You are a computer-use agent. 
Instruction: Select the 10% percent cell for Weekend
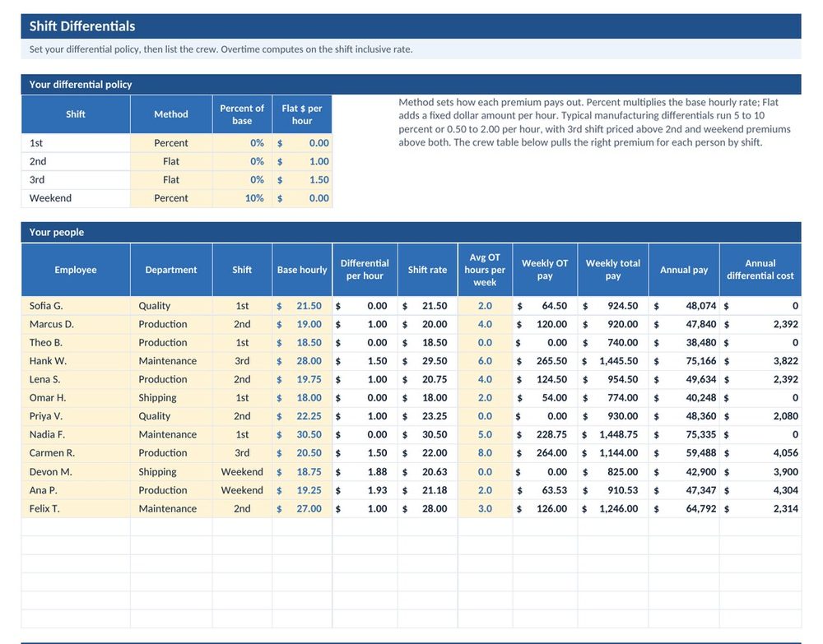[x=242, y=198]
